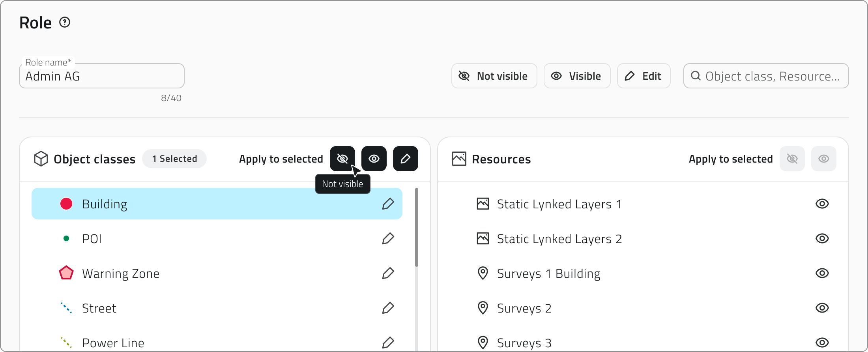Click the red Building color dot
This screenshot has width=868, height=352.
coord(66,204)
